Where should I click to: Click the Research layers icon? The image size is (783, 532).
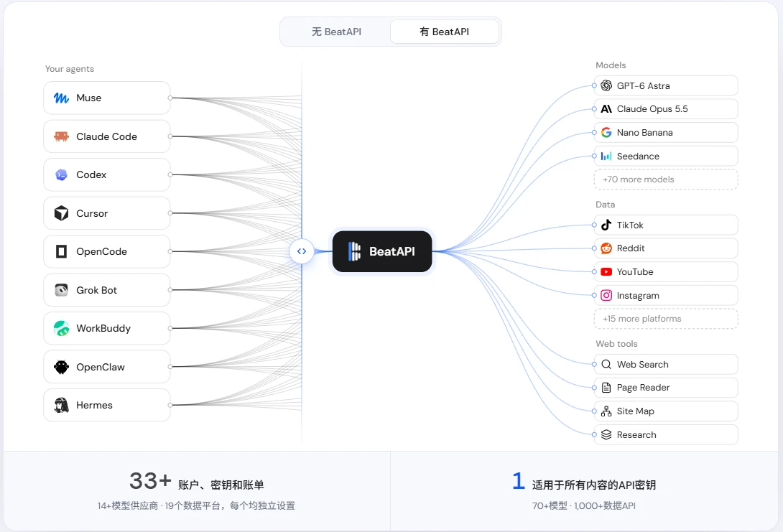[x=606, y=434]
